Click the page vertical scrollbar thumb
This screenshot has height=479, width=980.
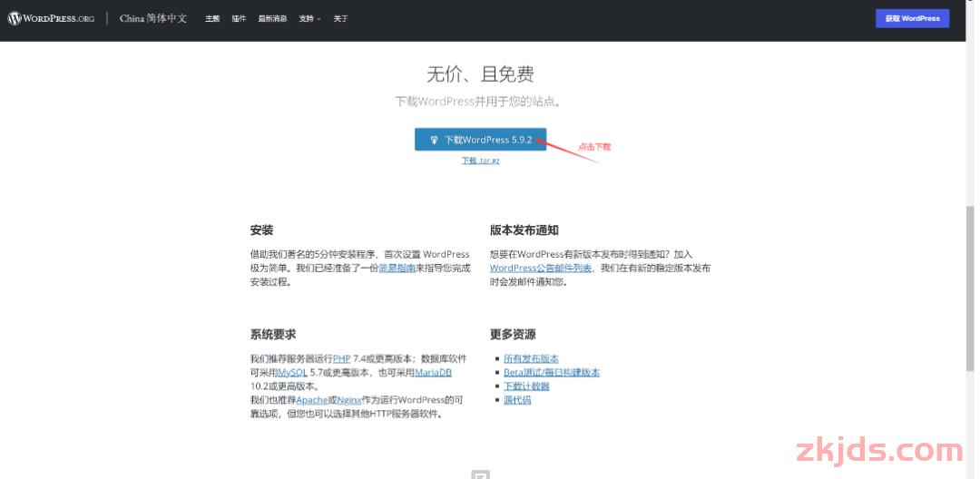tap(969, 288)
